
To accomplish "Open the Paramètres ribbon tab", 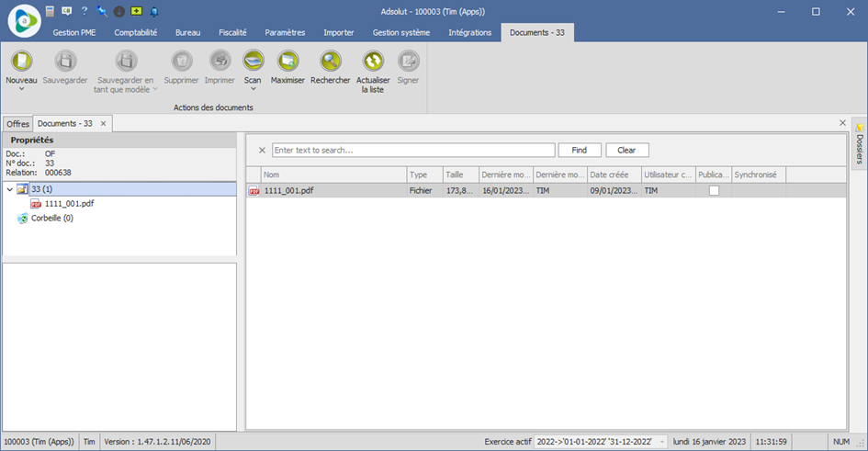I will (x=285, y=33).
